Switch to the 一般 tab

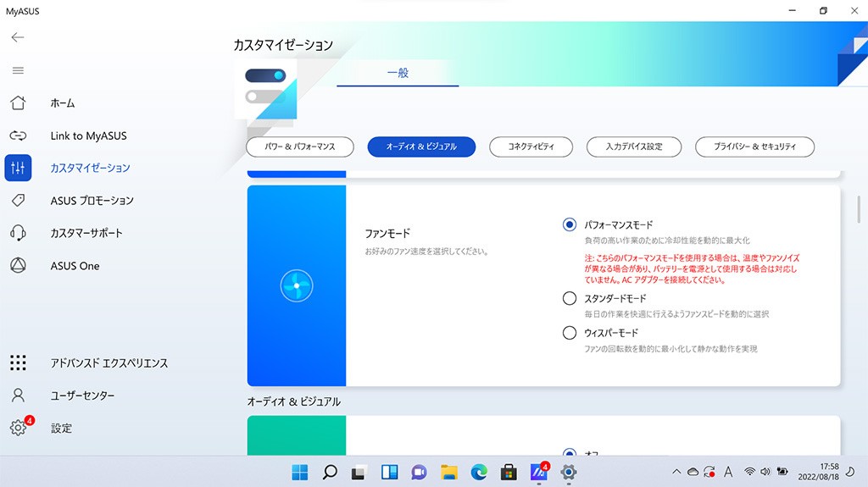398,73
